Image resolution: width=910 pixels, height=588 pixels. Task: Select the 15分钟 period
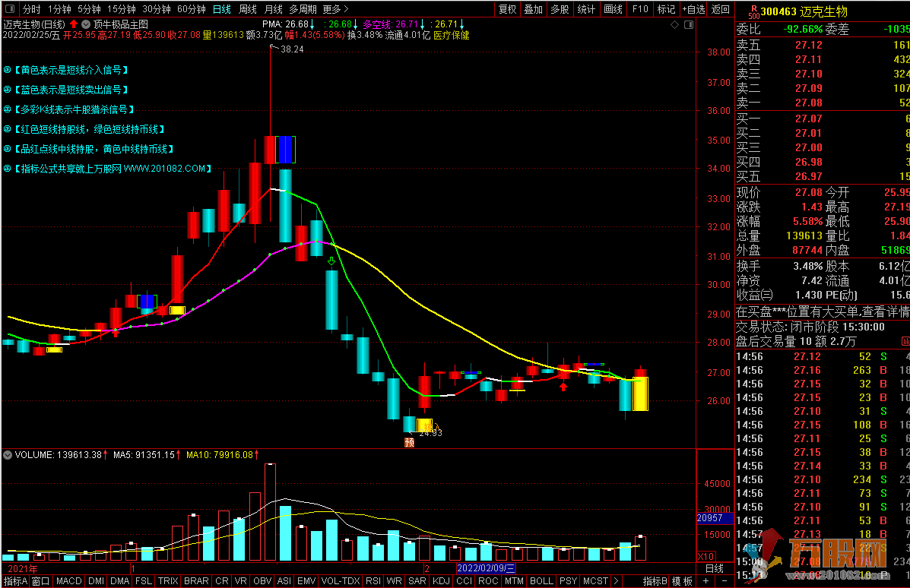[x=122, y=9]
